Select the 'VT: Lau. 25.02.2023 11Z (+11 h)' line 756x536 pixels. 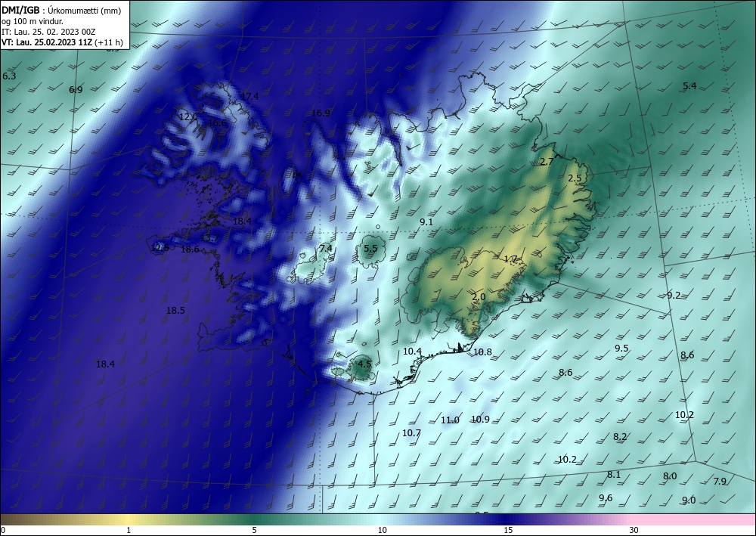pos(62,42)
